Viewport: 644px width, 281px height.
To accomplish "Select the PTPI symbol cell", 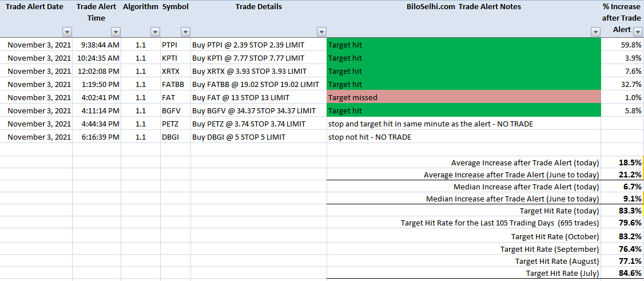I will (x=176, y=45).
